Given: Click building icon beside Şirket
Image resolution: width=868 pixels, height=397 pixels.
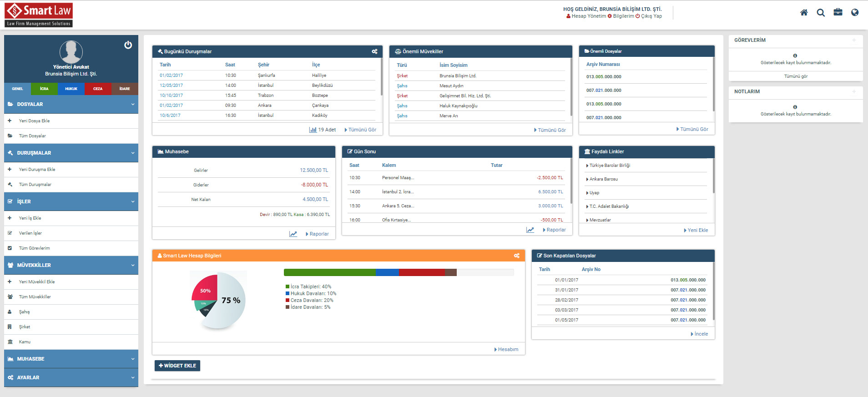Looking at the screenshot, I should [x=10, y=327].
